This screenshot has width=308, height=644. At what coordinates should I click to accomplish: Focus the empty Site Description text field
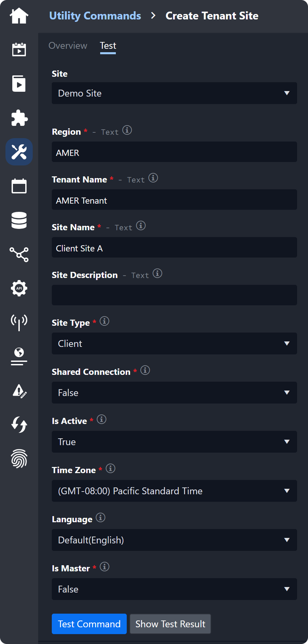174,295
